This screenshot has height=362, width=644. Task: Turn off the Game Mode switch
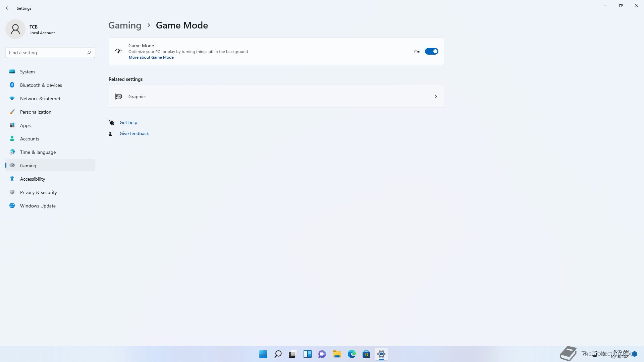pyautogui.click(x=431, y=51)
